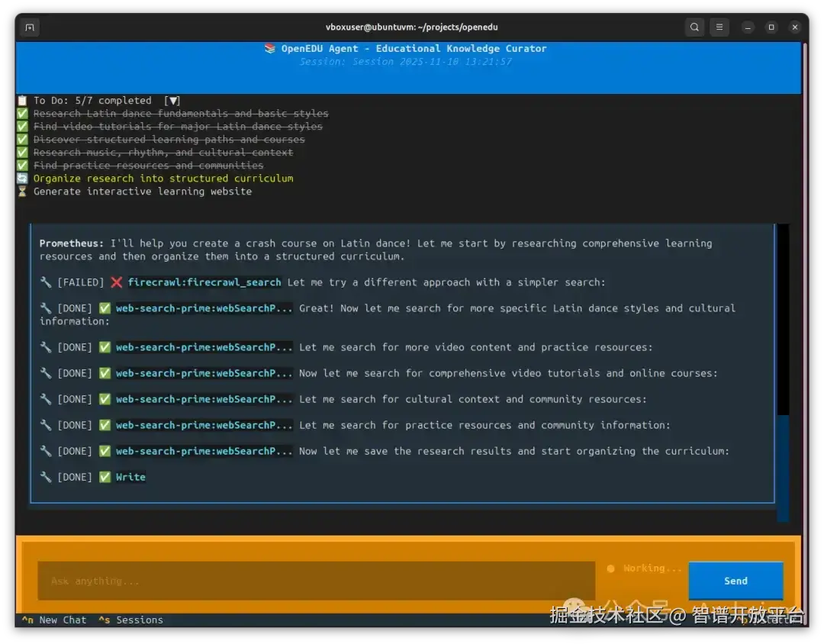Click checkmark for Research music, rhythm task
This screenshot has height=644, width=824.
(22, 153)
